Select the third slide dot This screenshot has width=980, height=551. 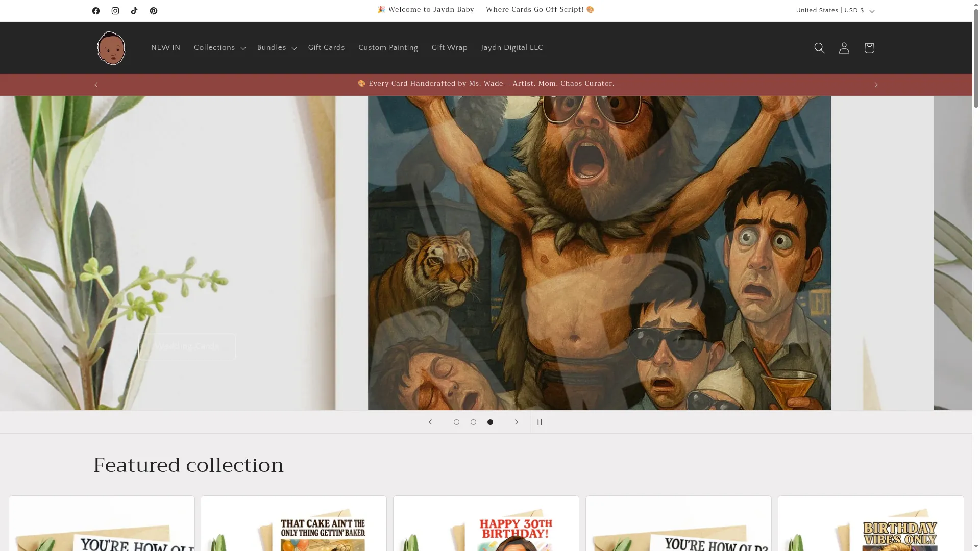click(490, 422)
